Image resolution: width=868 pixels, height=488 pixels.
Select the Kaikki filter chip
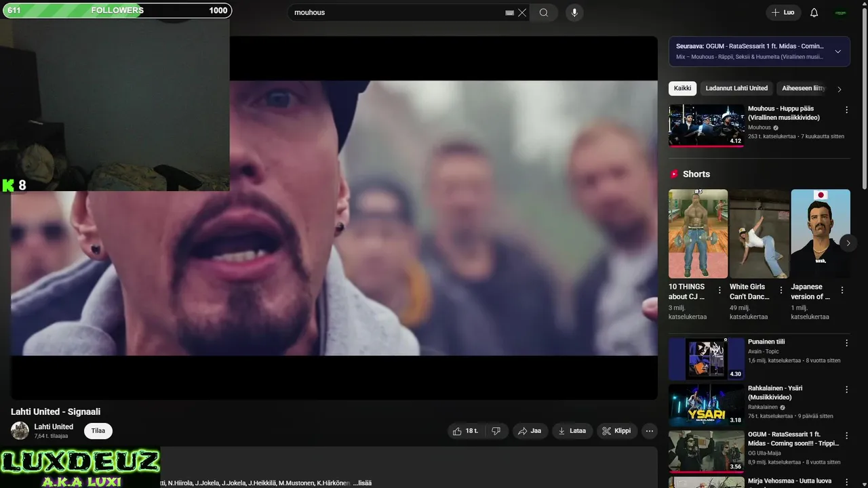click(x=682, y=88)
